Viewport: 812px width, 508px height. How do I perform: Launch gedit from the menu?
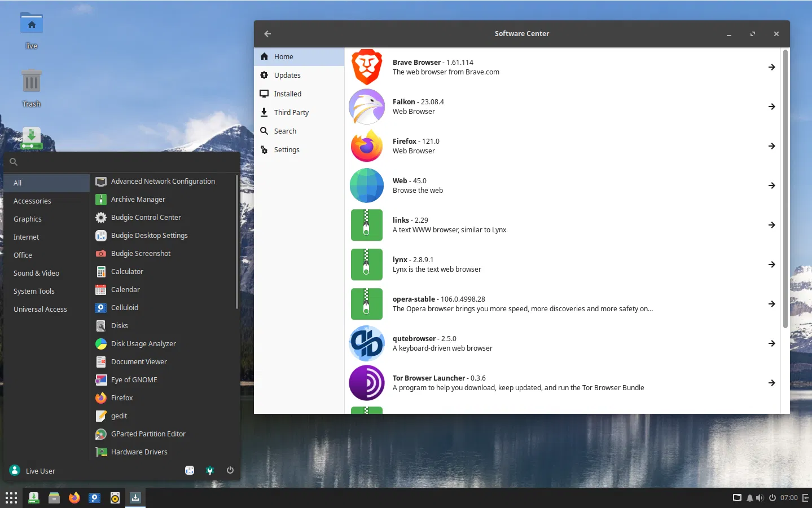coord(163,416)
